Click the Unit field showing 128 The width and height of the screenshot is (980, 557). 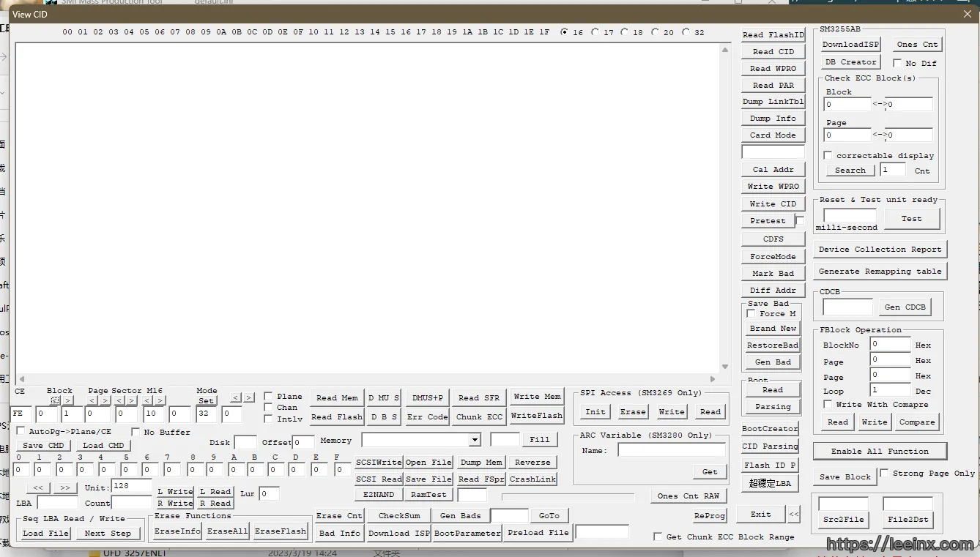(x=132, y=486)
